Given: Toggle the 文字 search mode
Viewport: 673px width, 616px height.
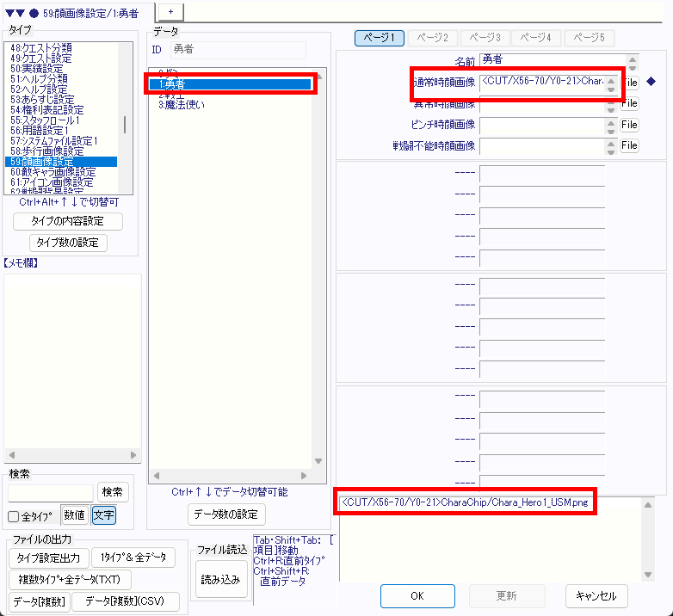Looking at the screenshot, I should (x=103, y=515).
